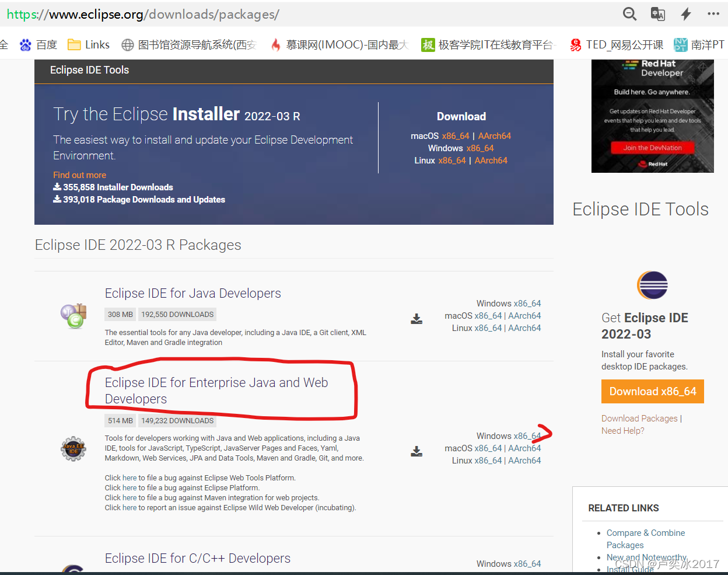Click the Eclipse IDE Tools header bar
The width and height of the screenshot is (728, 575).
294,71
